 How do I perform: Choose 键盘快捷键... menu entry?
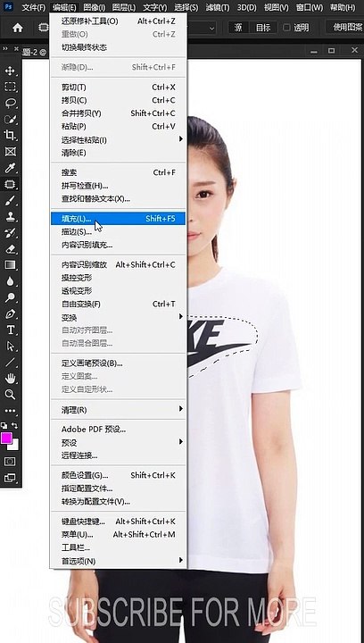coord(118,522)
